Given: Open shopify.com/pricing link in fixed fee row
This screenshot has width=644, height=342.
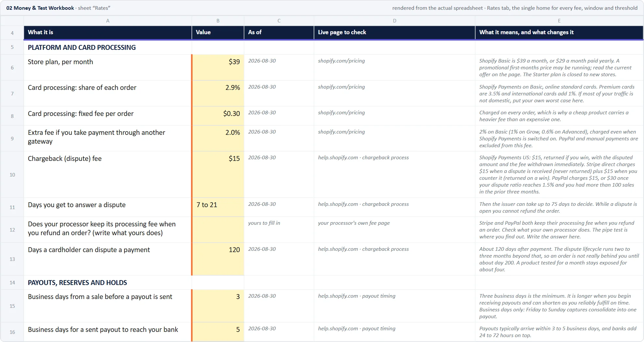Looking at the screenshot, I should coord(341,113).
